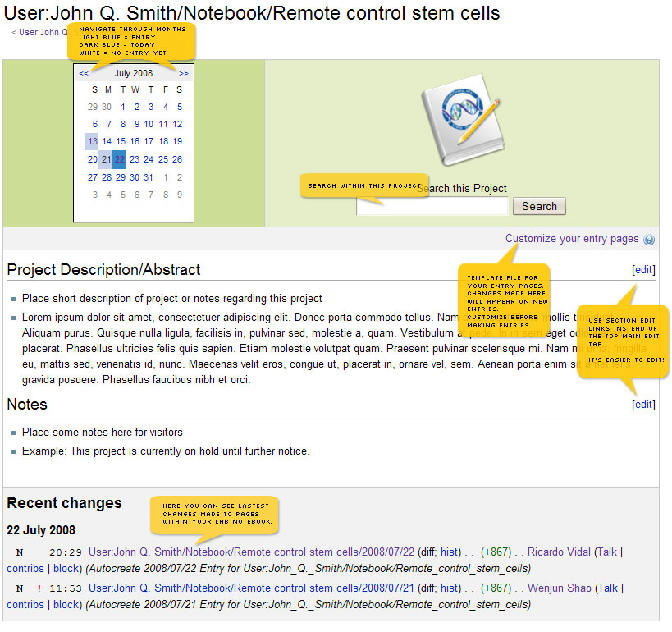This screenshot has height=632, width=672.
Task: Go to next month in calendar
Action: pyautogui.click(x=184, y=73)
